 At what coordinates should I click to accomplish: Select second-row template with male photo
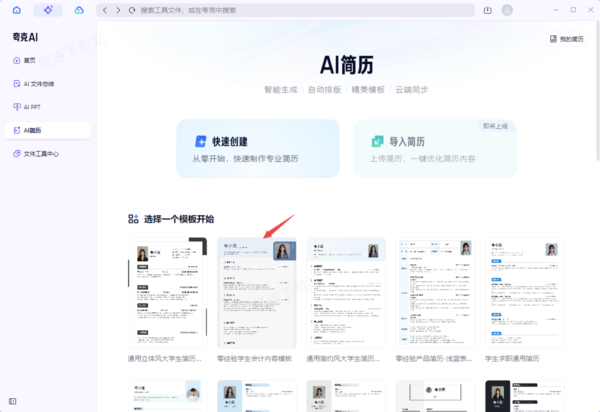tap(167, 396)
